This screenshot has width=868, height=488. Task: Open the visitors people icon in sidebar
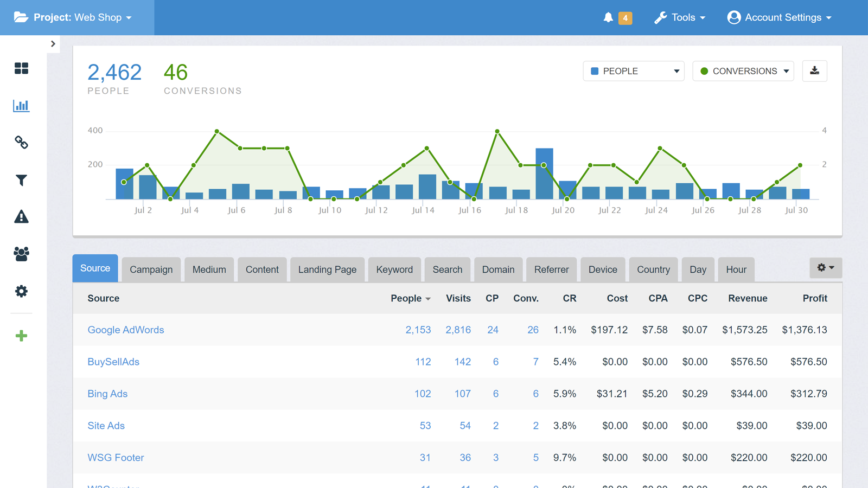(21, 254)
